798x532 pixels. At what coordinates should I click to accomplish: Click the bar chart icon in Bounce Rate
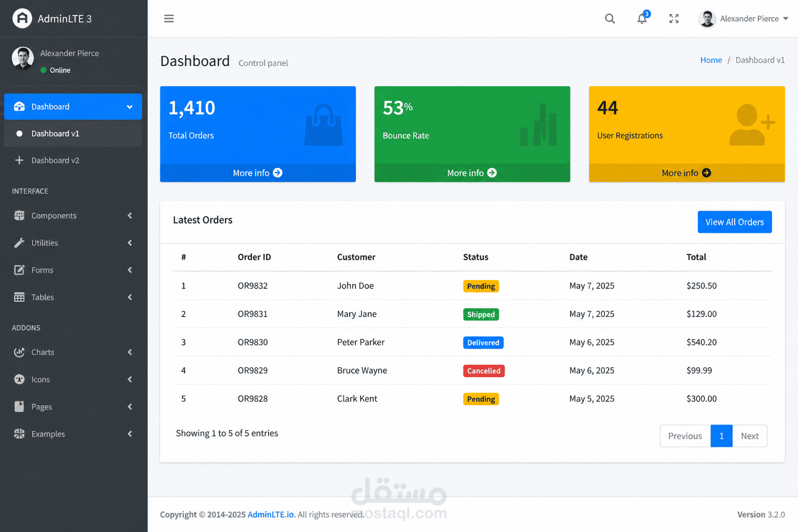(538, 125)
